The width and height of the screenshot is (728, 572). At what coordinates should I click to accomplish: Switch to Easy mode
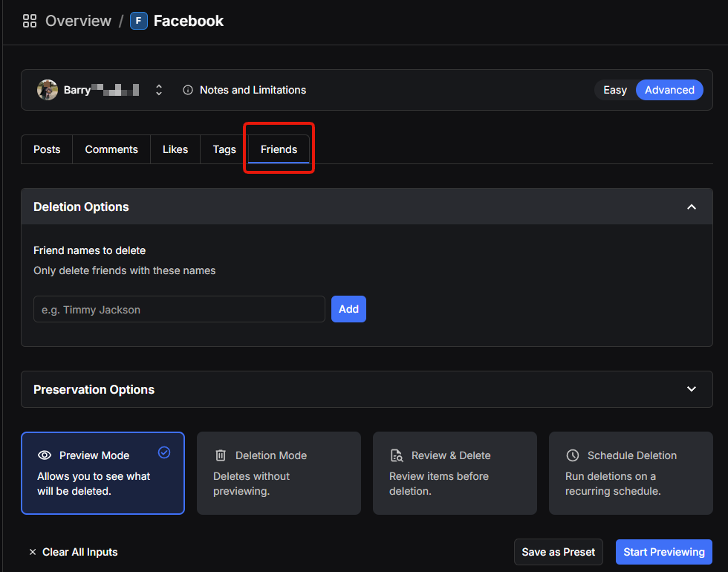pyautogui.click(x=615, y=90)
